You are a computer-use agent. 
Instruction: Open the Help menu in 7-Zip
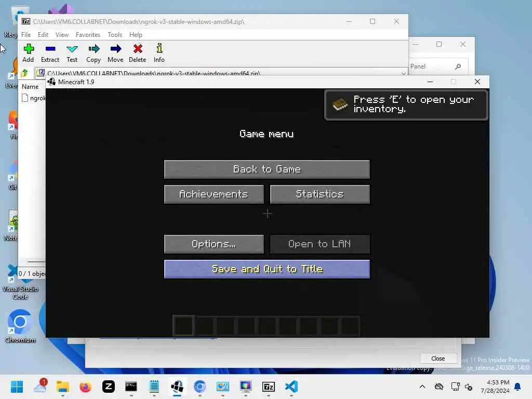click(136, 35)
